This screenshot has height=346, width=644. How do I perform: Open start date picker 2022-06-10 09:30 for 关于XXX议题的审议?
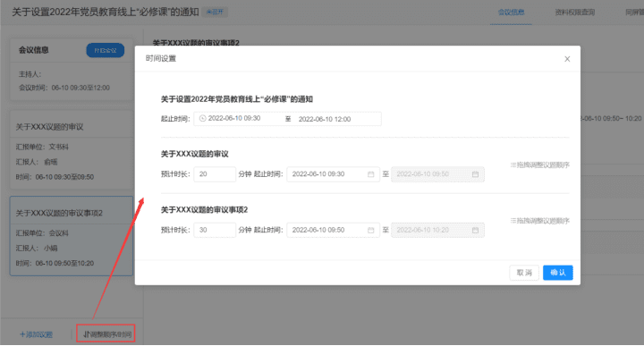tap(333, 174)
